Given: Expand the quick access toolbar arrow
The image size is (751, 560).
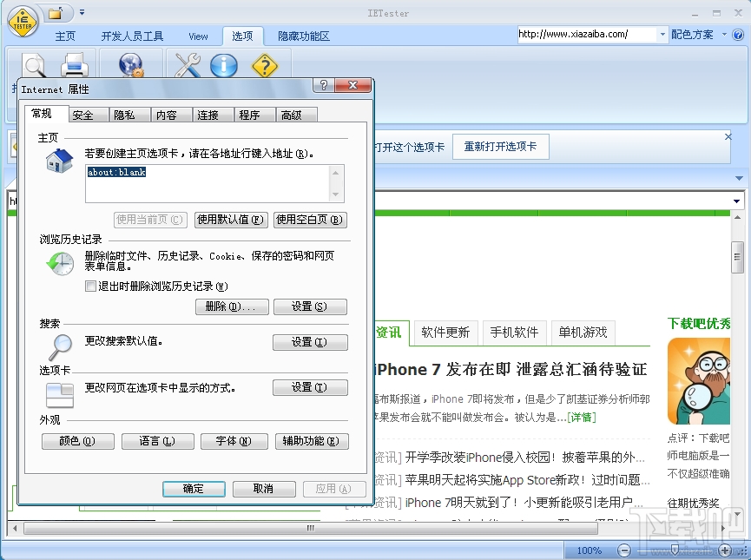Looking at the screenshot, I should [x=81, y=12].
